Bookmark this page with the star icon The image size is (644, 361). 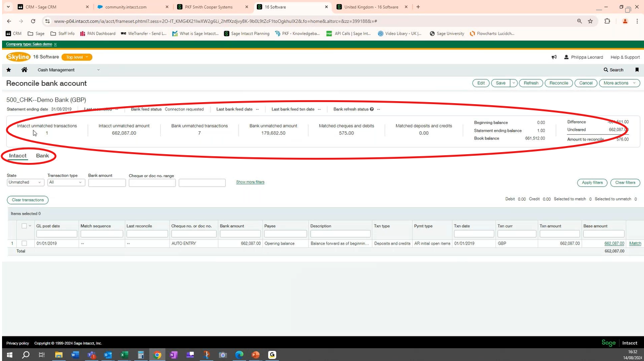590,21
